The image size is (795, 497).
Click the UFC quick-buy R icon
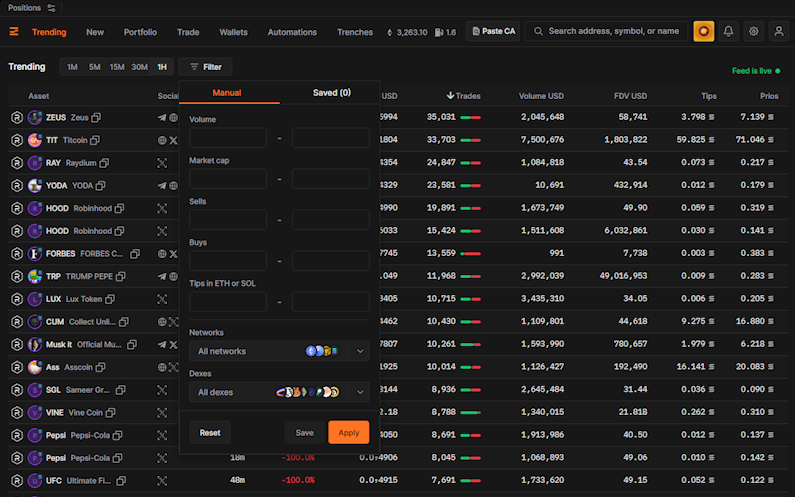pyautogui.click(x=17, y=480)
